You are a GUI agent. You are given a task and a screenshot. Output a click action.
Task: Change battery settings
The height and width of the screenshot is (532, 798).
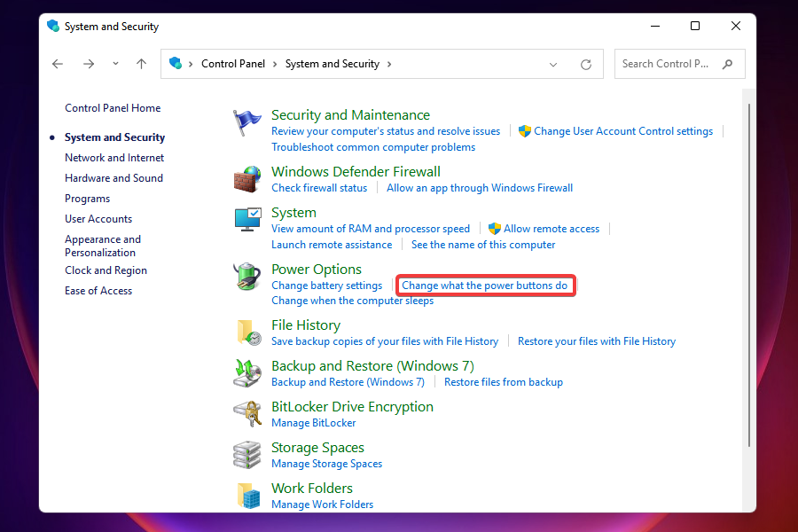(x=326, y=286)
